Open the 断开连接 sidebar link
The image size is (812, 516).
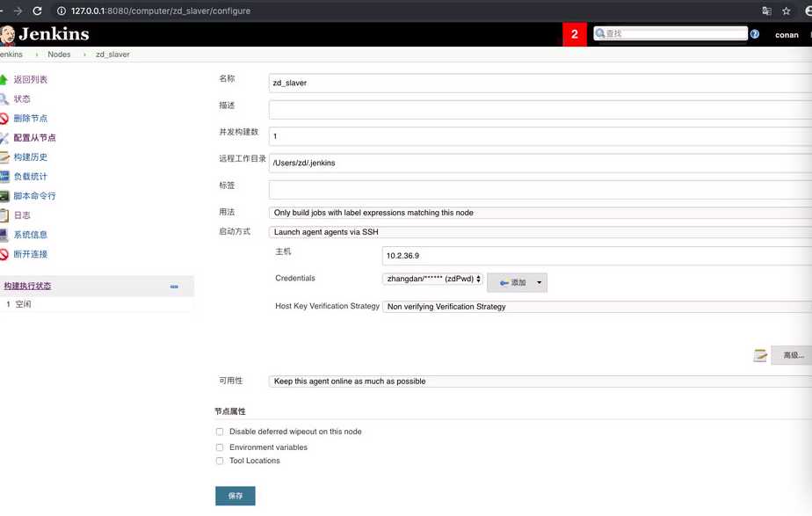(x=31, y=254)
